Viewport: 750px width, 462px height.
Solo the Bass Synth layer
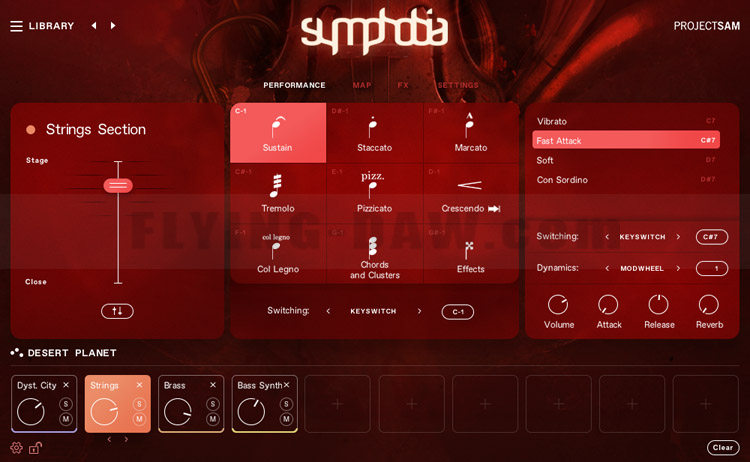[286, 404]
